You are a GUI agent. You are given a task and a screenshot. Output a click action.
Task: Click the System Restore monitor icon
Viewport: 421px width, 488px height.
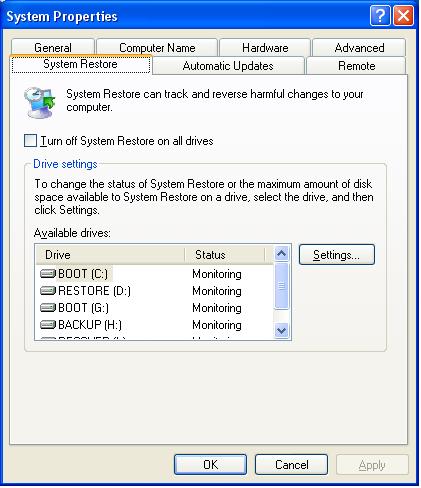(x=39, y=102)
